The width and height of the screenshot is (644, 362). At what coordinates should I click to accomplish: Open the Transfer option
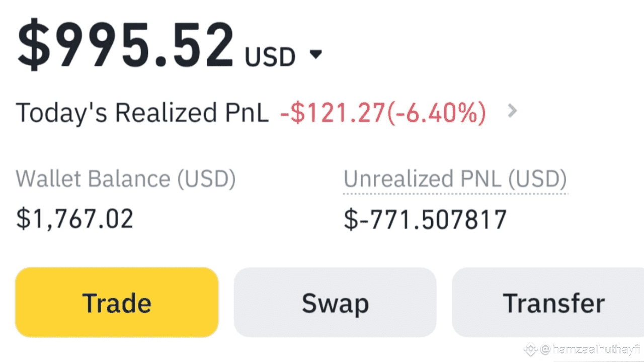click(x=553, y=302)
